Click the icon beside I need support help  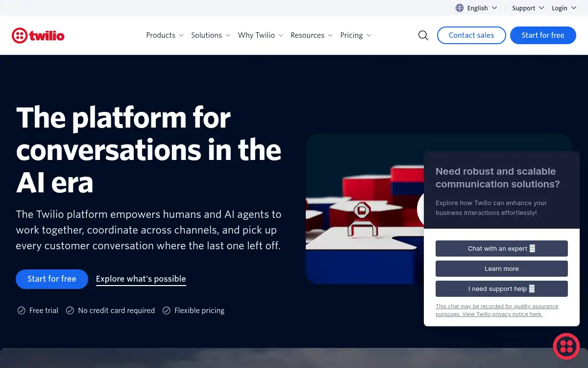point(532,289)
